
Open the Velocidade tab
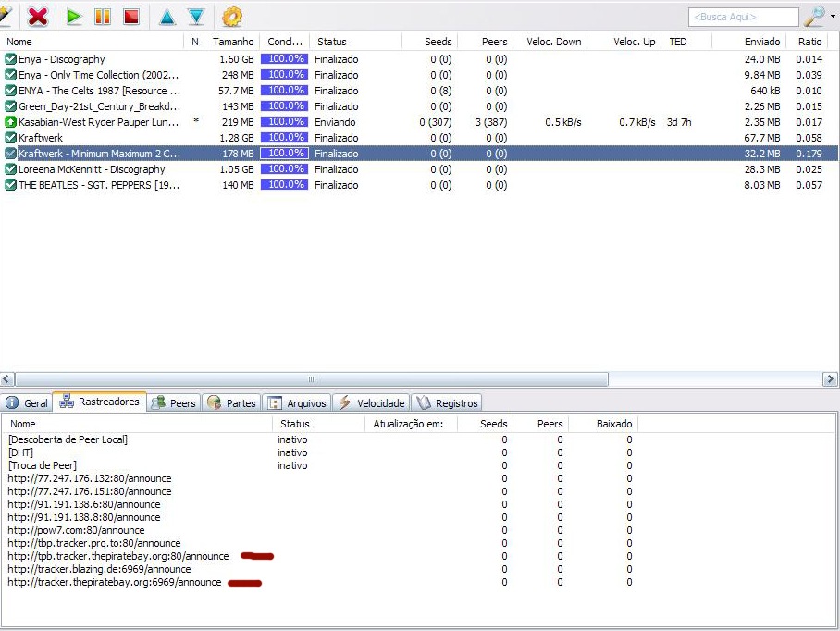coord(371,402)
